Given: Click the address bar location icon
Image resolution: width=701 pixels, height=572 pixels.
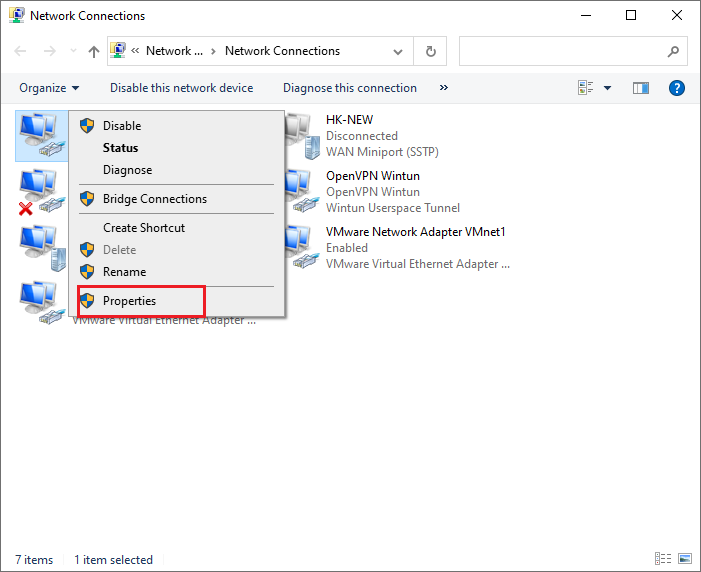Looking at the screenshot, I should 118,51.
